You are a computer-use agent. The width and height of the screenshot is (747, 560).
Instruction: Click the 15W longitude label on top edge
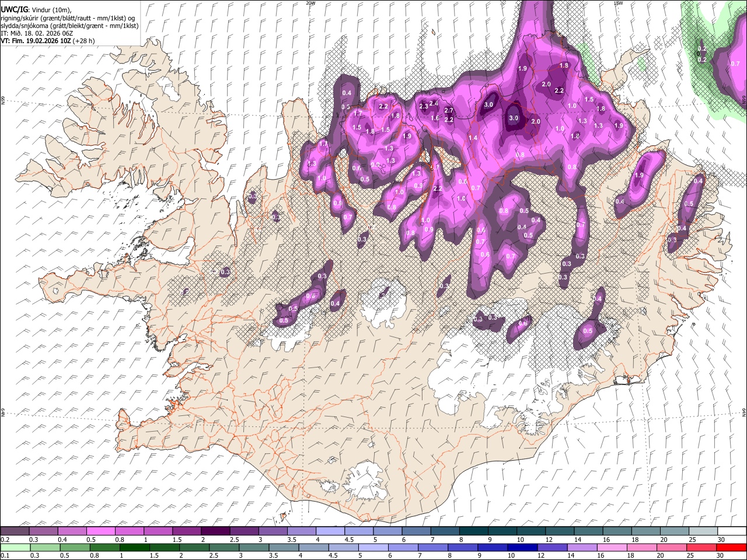coord(618,3)
